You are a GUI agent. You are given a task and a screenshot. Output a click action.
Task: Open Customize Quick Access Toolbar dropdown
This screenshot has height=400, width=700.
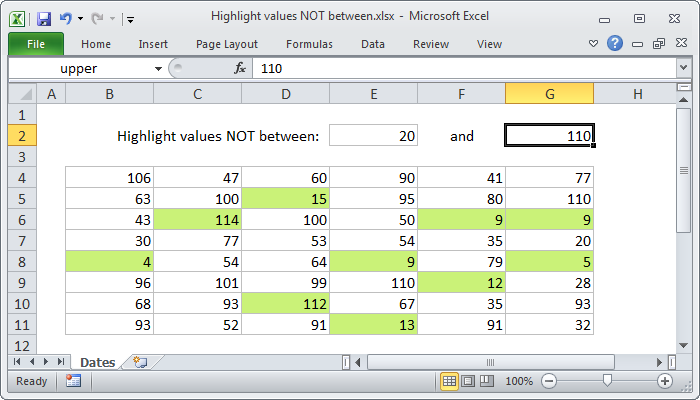131,19
